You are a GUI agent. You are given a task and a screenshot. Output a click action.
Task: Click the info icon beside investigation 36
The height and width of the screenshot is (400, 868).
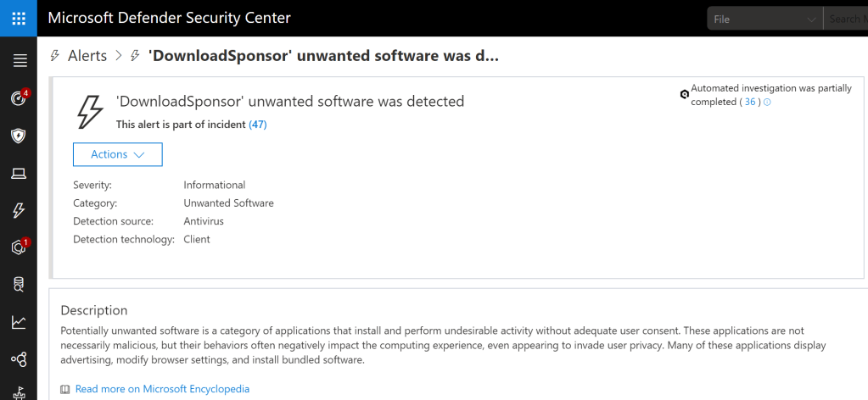(x=768, y=102)
